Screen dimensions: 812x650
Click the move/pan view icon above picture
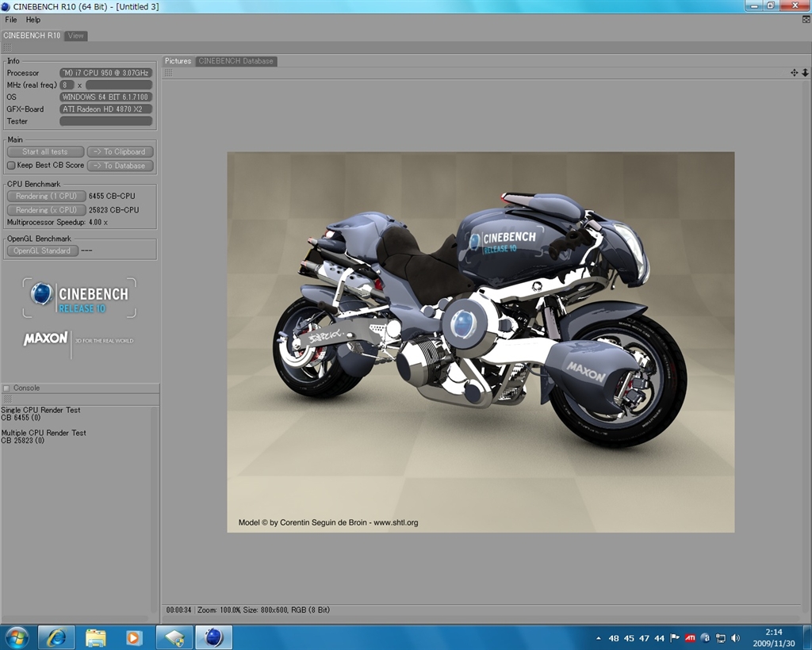coord(794,73)
